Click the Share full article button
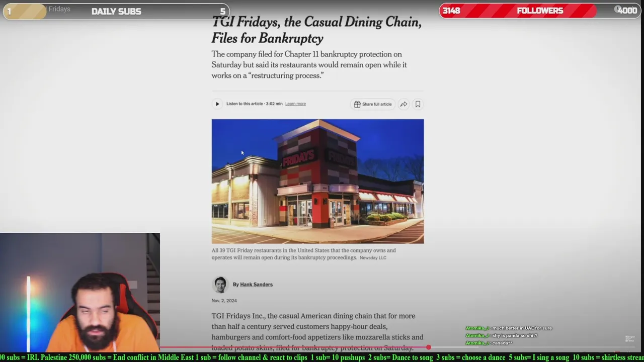Viewport: 644px width, 362px height. click(373, 104)
